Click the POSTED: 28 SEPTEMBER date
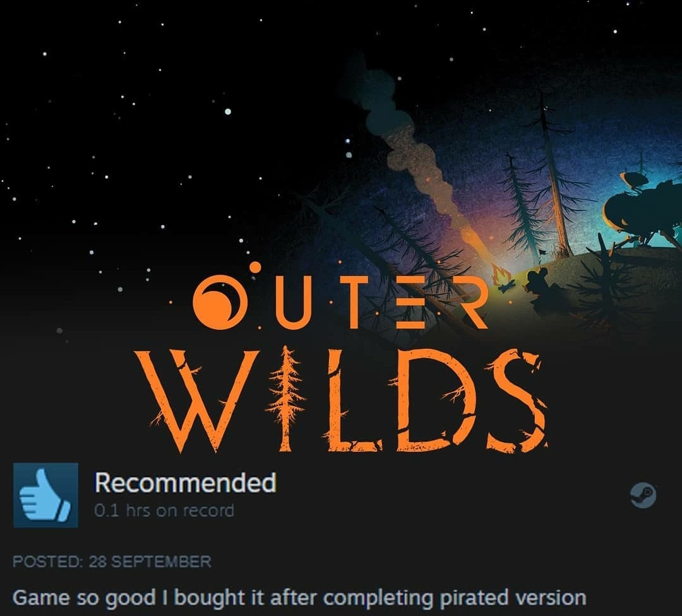Viewport: 682px width, 616px height. 112,561
